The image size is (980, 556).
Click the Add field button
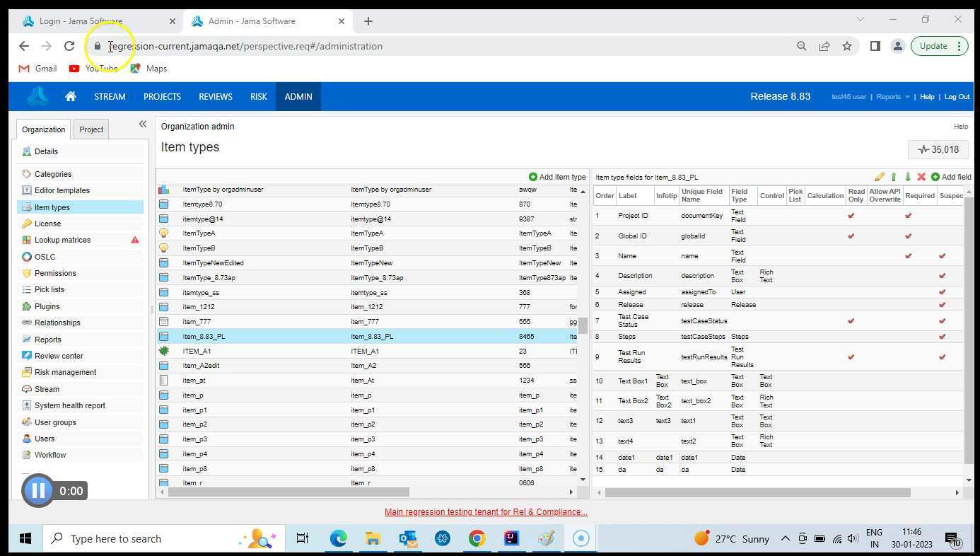[x=950, y=177]
